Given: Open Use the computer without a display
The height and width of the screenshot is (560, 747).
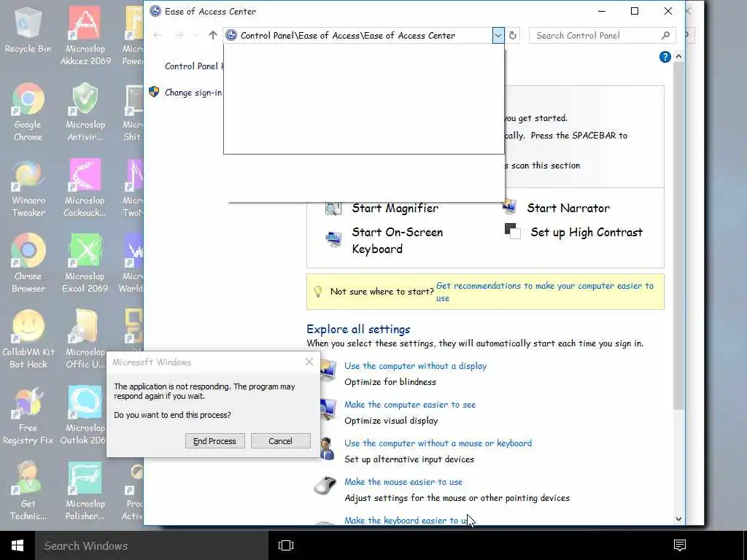Looking at the screenshot, I should (415, 366).
